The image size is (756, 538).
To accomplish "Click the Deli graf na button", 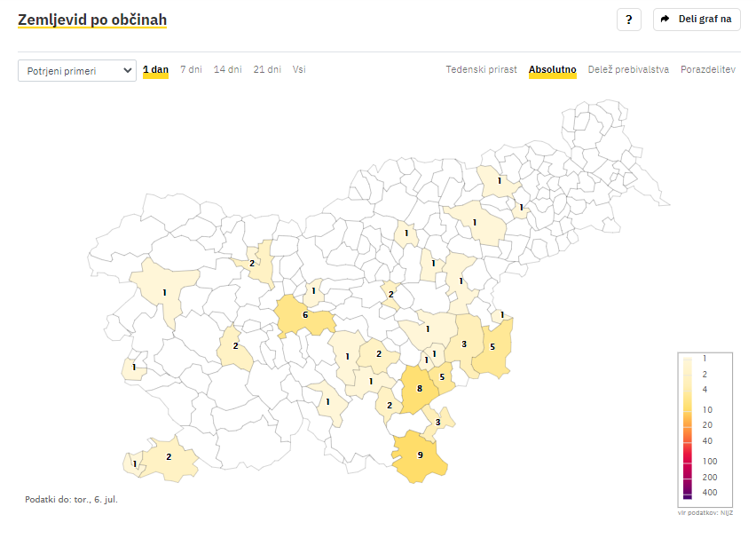I will point(697,20).
